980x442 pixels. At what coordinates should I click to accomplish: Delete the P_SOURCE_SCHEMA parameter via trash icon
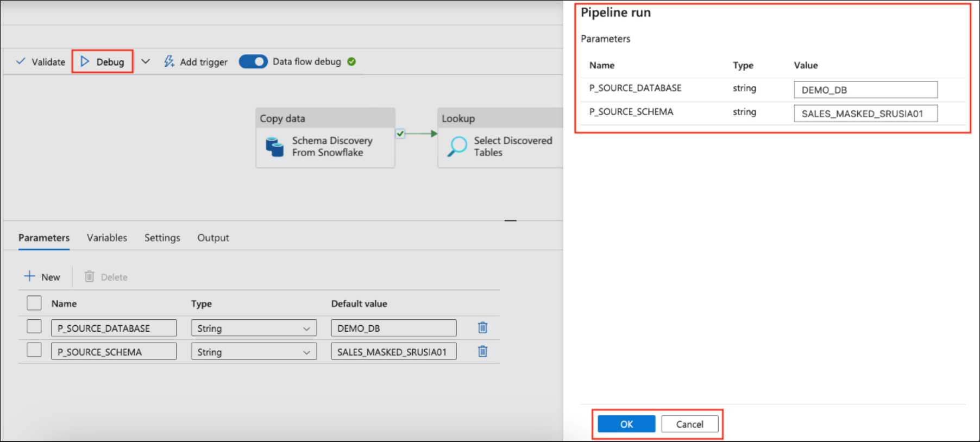click(x=482, y=351)
